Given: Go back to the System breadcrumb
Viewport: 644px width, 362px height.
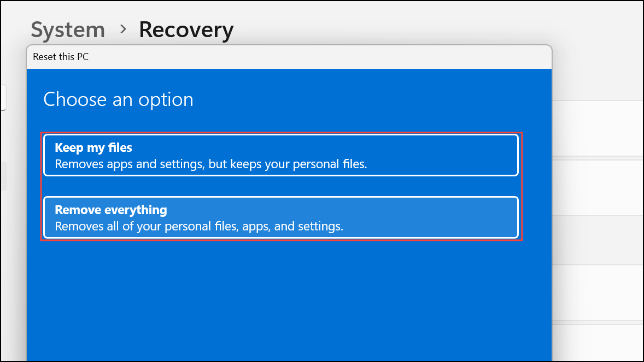Looking at the screenshot, I should (x=68, y=29).
